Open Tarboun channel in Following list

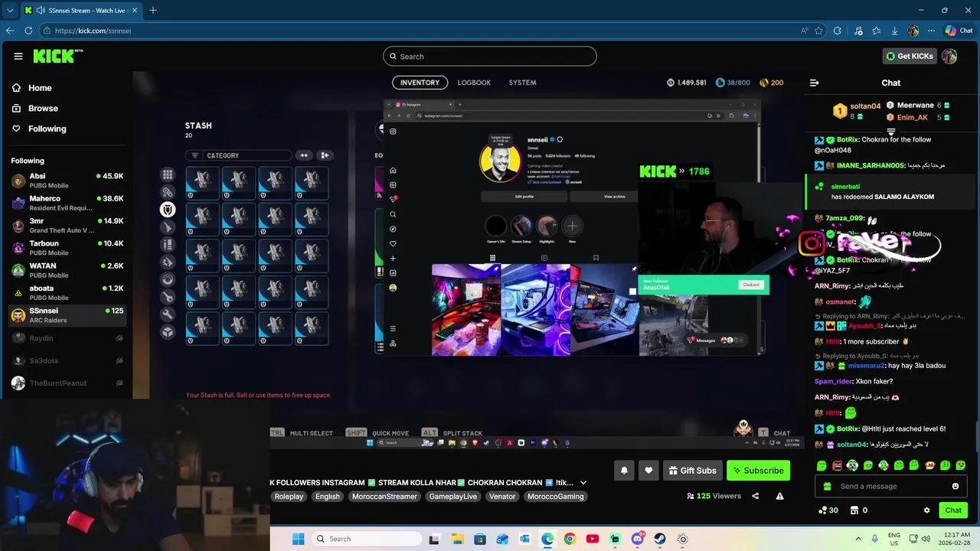(x=67, y=248)
